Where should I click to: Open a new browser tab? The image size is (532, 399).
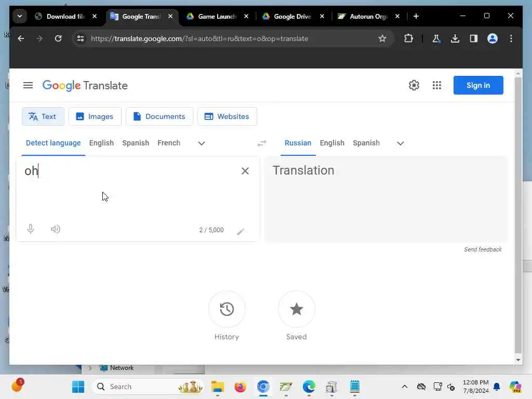click(x=416, y=16)
